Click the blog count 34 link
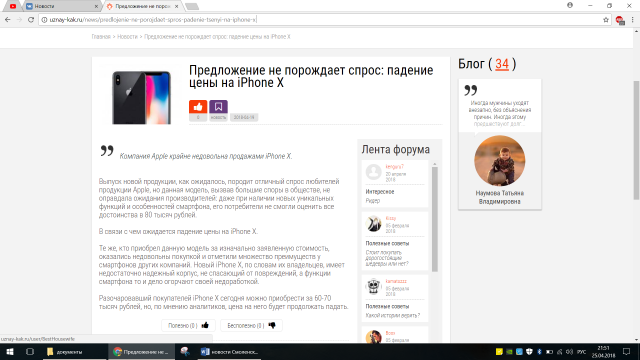This screenshot has height=360, width=640. pyautogui.click(x=502, y=64)
